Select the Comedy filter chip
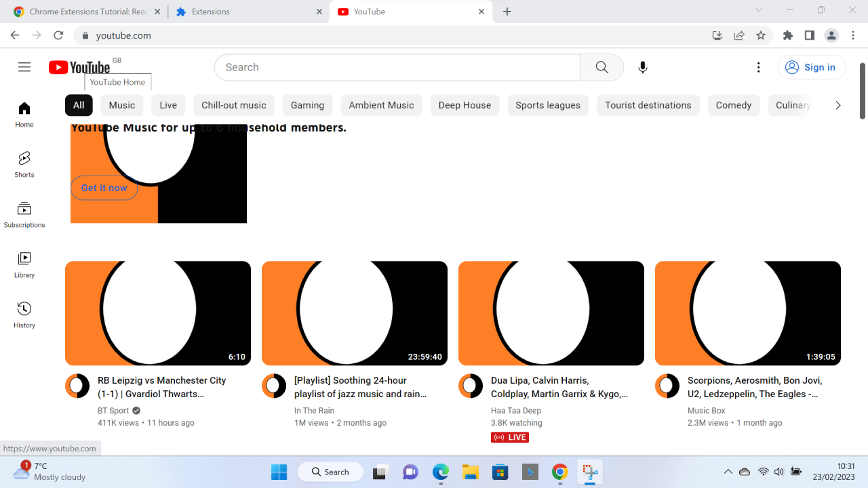The height and width of the screenshot is (488, 868). (734, 105)
